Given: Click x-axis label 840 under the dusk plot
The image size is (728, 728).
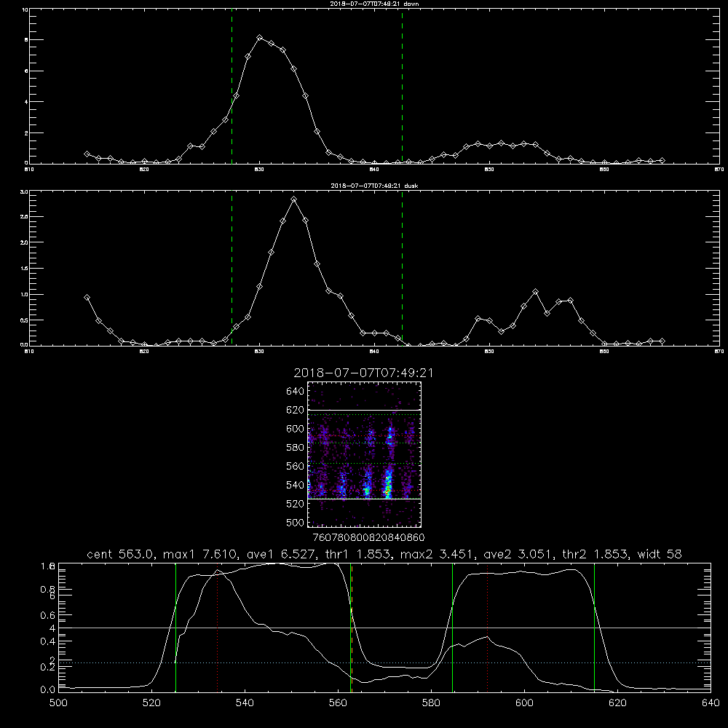Looking at the screenshot, I should [x=374, y=352].
